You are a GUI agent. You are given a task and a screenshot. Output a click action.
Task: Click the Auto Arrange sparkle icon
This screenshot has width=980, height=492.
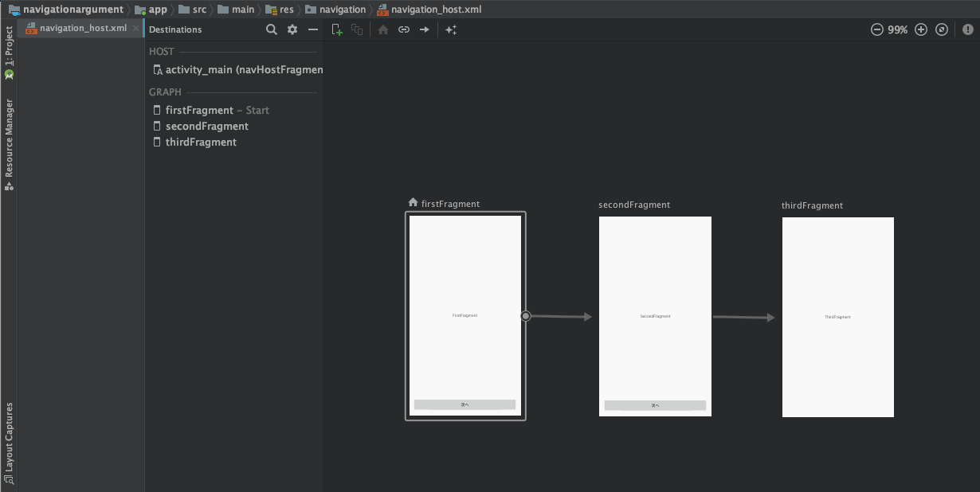pos(451,29)
